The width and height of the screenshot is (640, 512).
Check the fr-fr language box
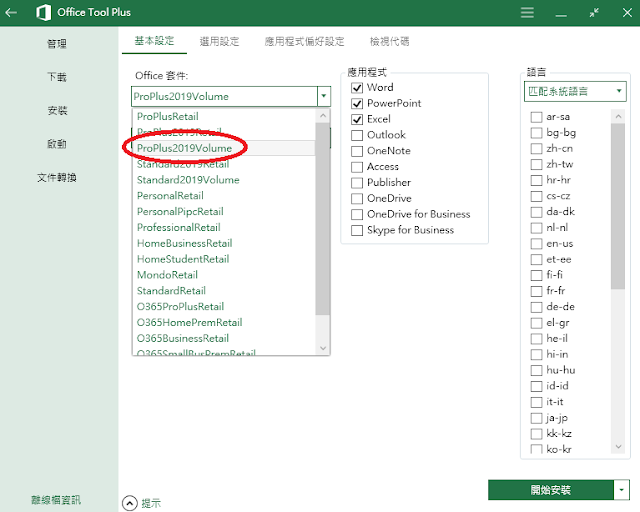pos(536,291)
